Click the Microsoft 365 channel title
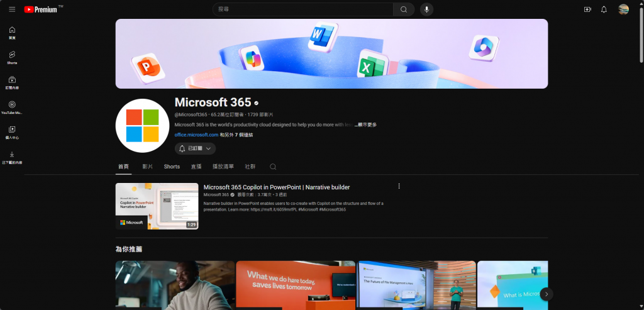The width and height of the screenshot is (644, 310). tap(213, 102)
